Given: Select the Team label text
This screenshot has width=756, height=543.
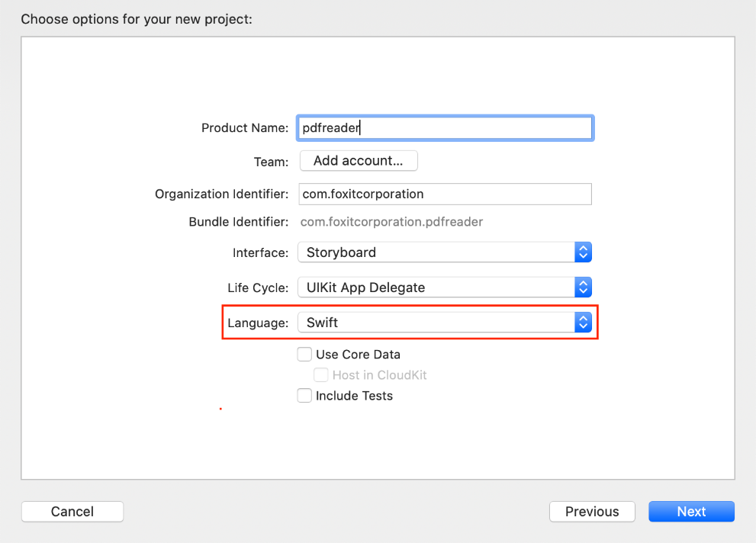Looking at the screenshot, I should point(271,162).
